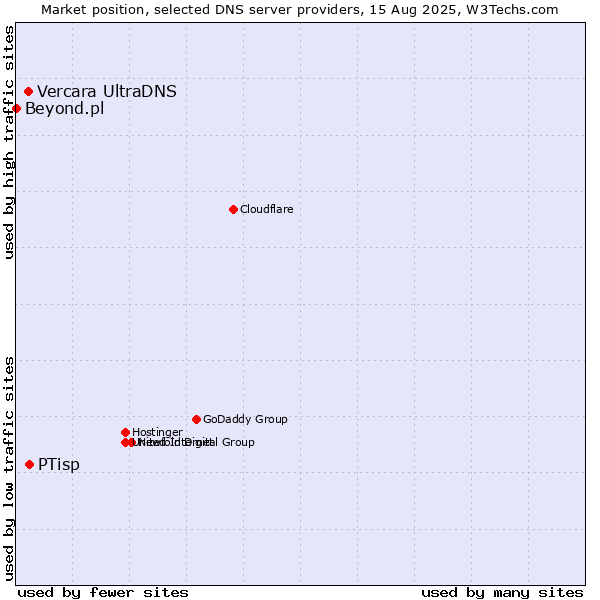The width and height of the screenshot is (600, 600).
Task: Click the 'Cloudflare' label text
Action: [267, 209]
